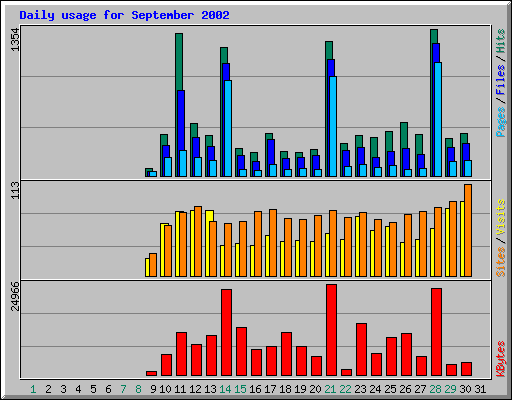Click the 'Visits' legend label
Viewport: 512px width, 400px height.
click(x=501, y=217)
